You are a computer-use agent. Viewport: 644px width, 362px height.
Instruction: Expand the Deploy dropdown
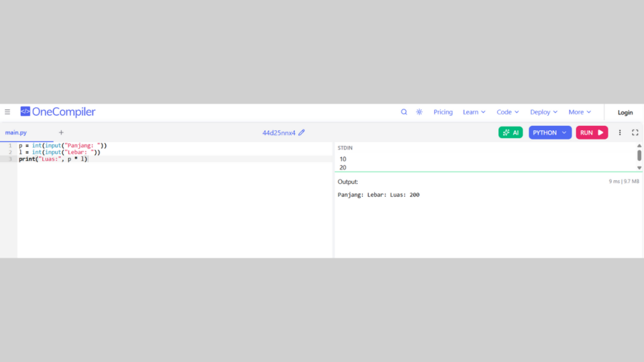pyautogui.click(x=543, y=112)
